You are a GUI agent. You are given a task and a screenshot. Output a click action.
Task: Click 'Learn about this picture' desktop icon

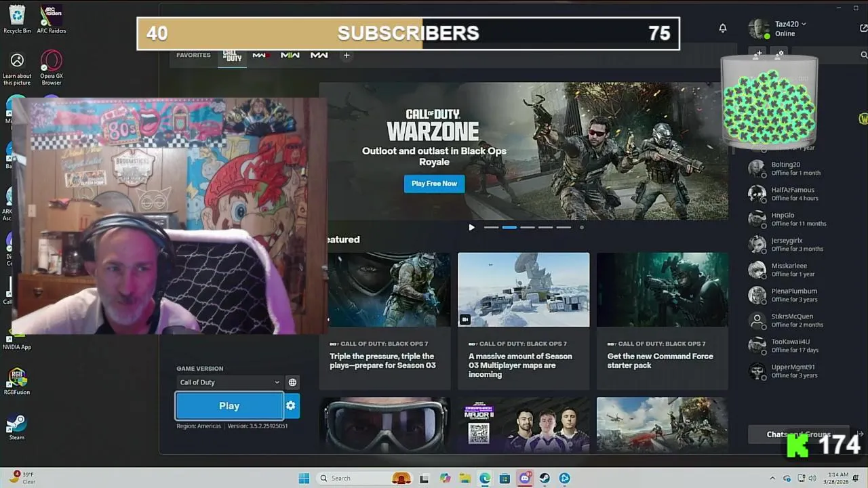pos(17,70)
